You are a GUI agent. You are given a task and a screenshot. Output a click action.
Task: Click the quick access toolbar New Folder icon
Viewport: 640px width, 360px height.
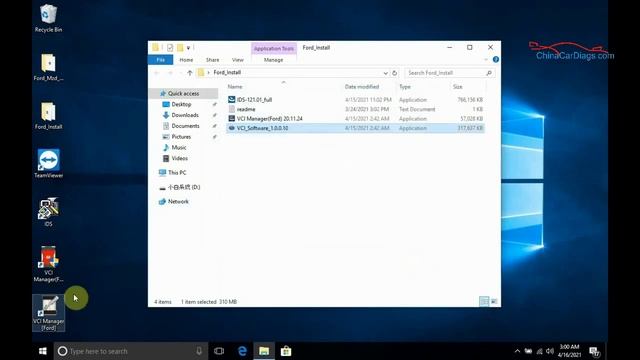pos(180,48)
